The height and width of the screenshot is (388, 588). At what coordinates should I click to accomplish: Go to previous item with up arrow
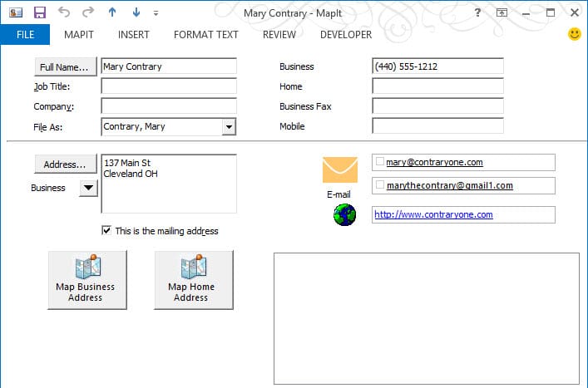(x=112, y=12)
